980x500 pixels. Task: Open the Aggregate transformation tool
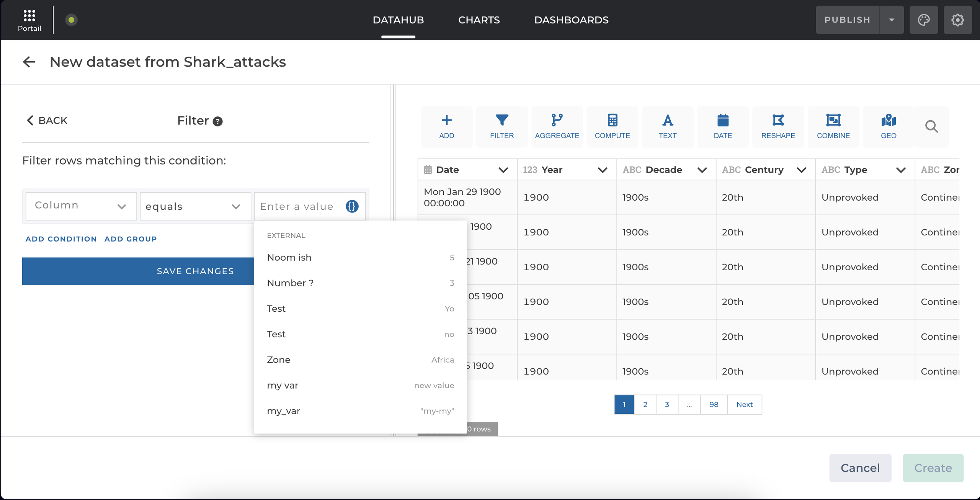(x=557, y=126)
